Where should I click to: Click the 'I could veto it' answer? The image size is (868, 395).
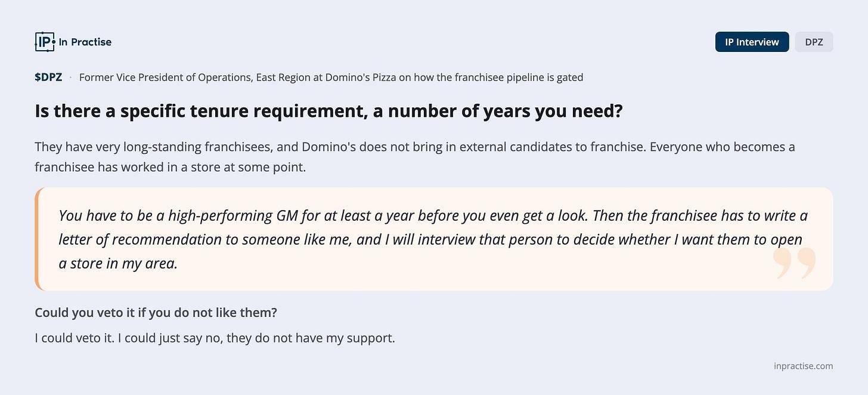click(215, 338)
